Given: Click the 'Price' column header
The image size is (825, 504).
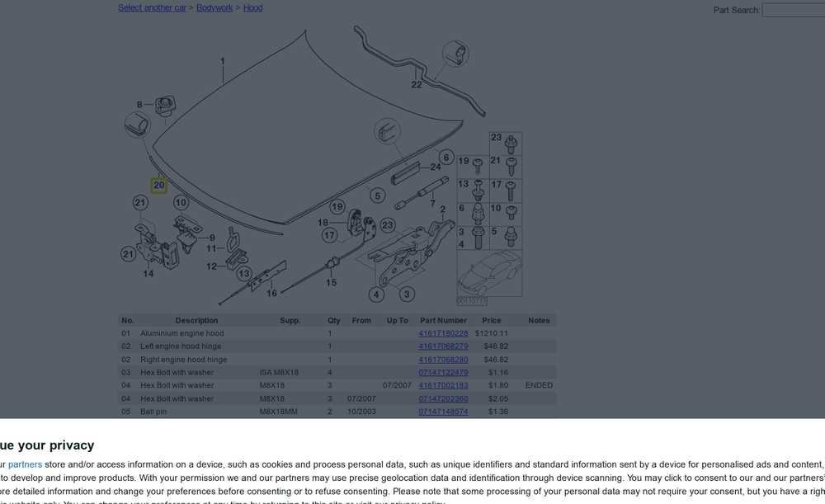Looking at the screenshot, I should coord(492,320).
